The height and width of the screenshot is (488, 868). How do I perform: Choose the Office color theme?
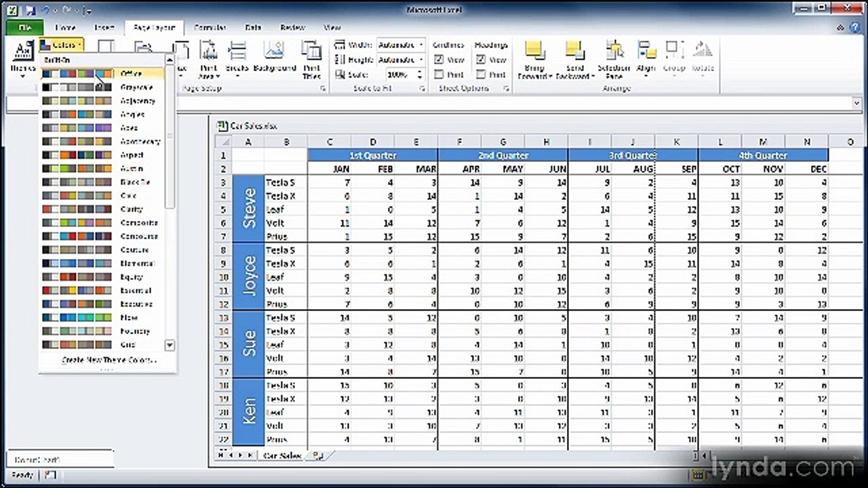pyautogui.click(x=102, y=73)
